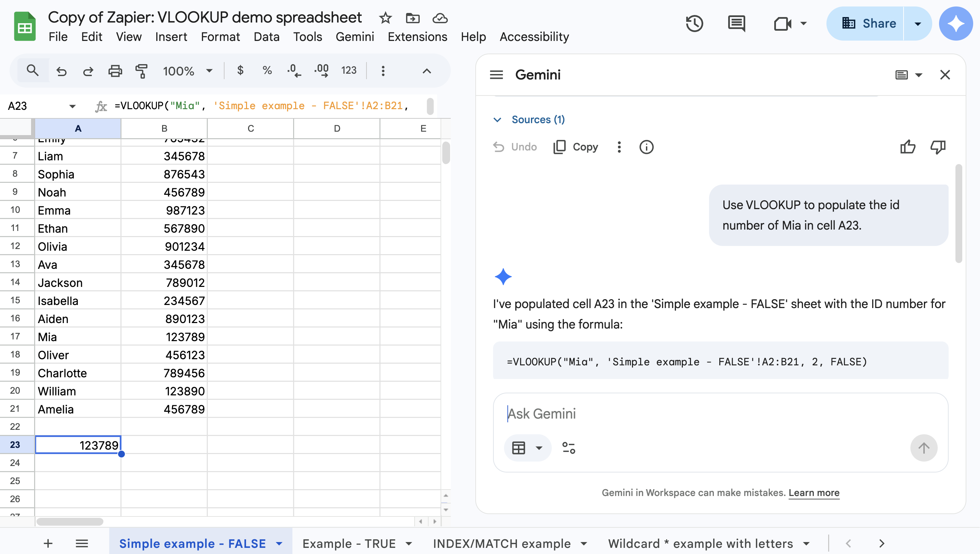Start a Google Meet call from the toolbar
Image resolution: width=980 pixels, height=554 pixels.
[783, 24]
